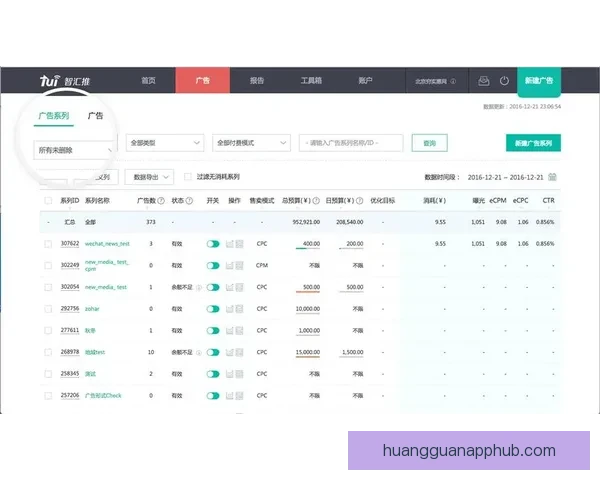Open the calendar icon beside date range
Screen dimensions: 600x480
click(x=552, y=177)
